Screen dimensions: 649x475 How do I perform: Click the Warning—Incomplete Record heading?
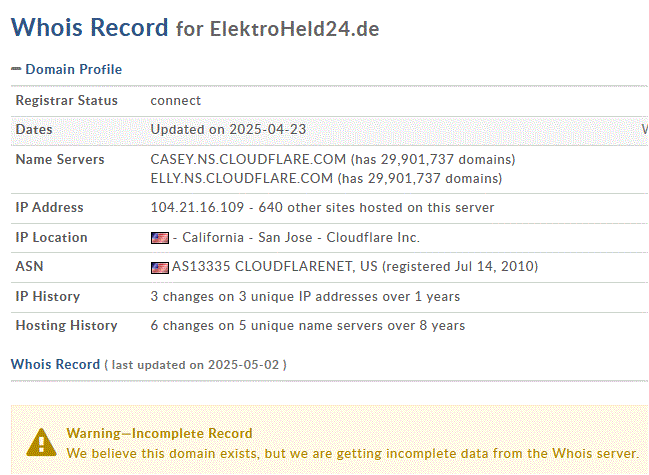159,433
